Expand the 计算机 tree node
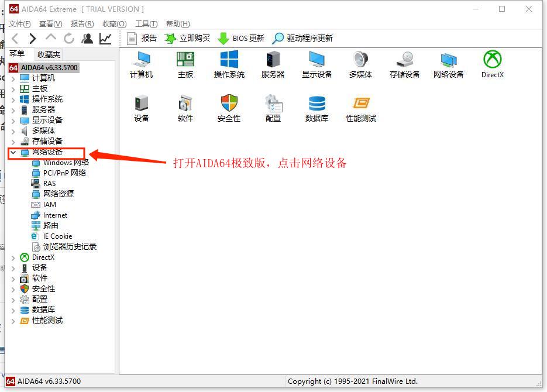Image resolution: width=547 pixels, height=392 pixels. click(x=13, y=77)
